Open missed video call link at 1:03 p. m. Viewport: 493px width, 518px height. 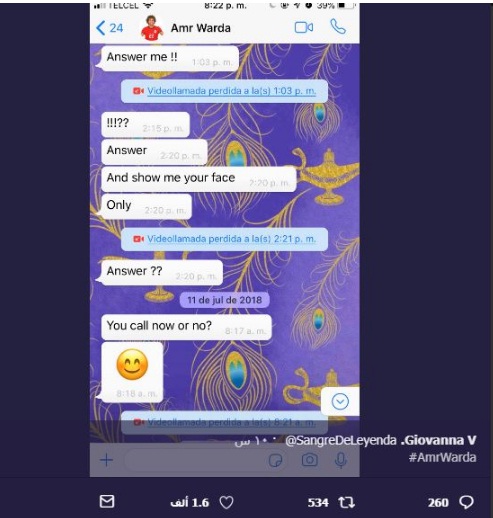(231, 91)
